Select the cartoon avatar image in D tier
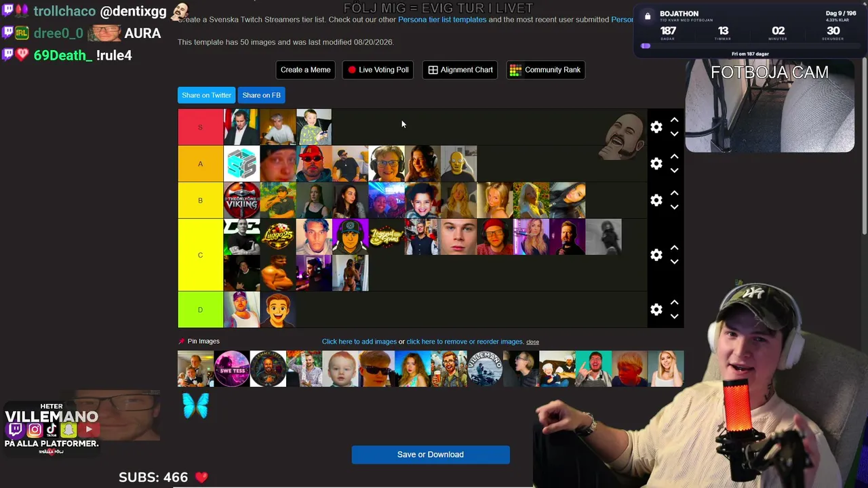 [x=278, y=310]
